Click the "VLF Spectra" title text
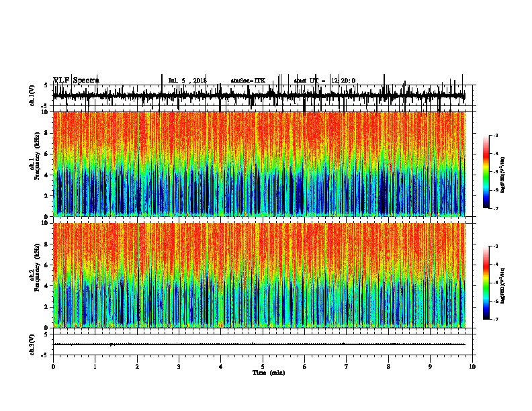Viewport: 532px width, 411px height. pos(76,81)
